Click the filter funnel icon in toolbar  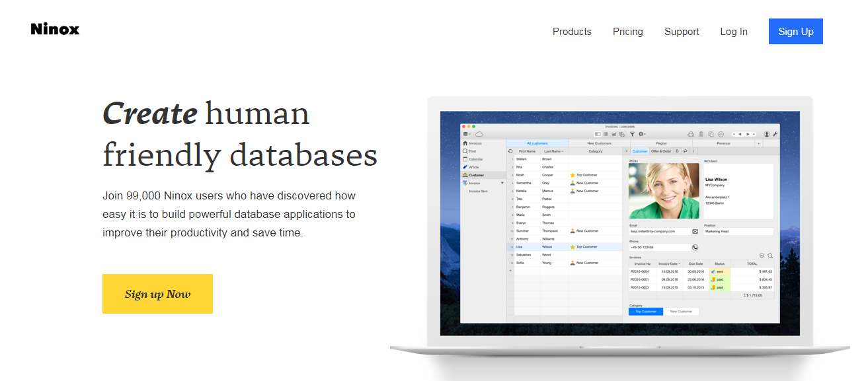click(632, 134)
